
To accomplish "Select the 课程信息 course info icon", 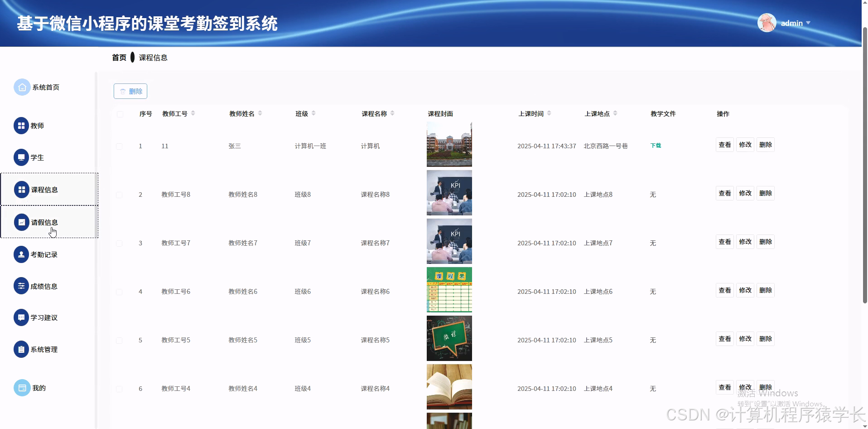I will pos(21,190).
